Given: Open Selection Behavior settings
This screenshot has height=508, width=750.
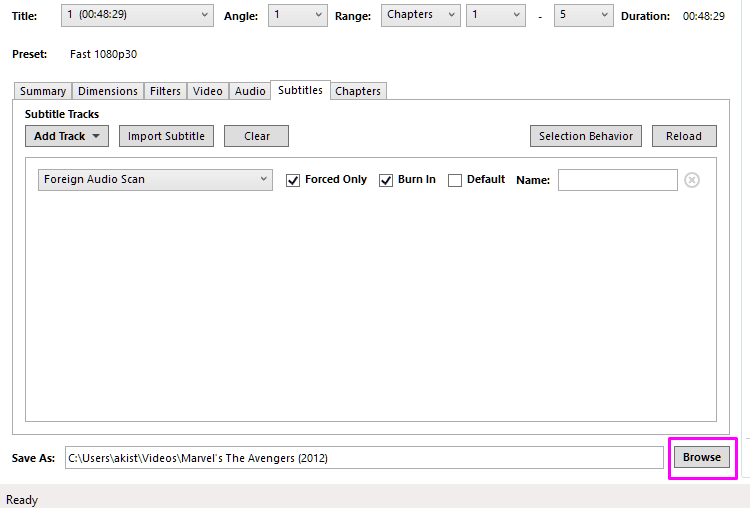Looking at the screenshot, I should pos(585,136).
